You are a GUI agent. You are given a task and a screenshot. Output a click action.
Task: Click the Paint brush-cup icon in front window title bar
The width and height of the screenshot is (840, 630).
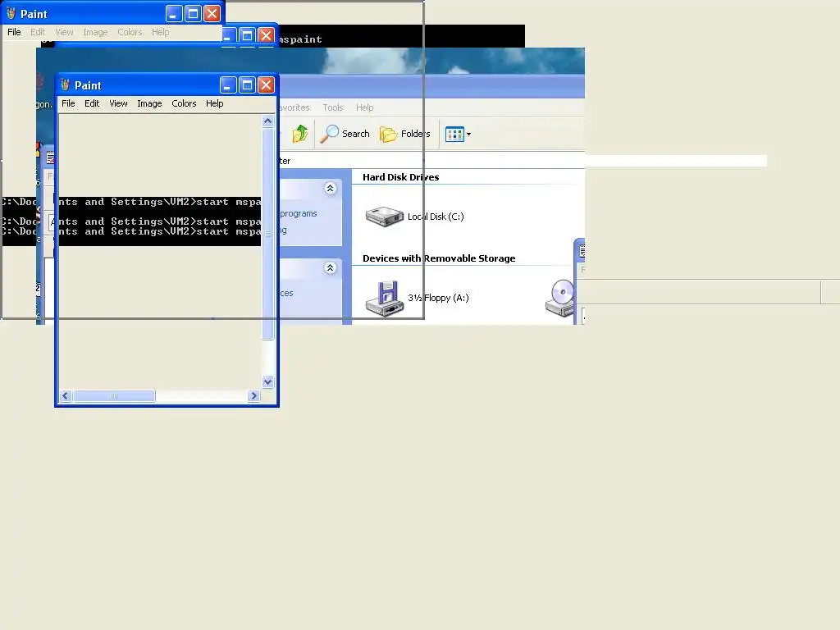(x=66, y=84)
